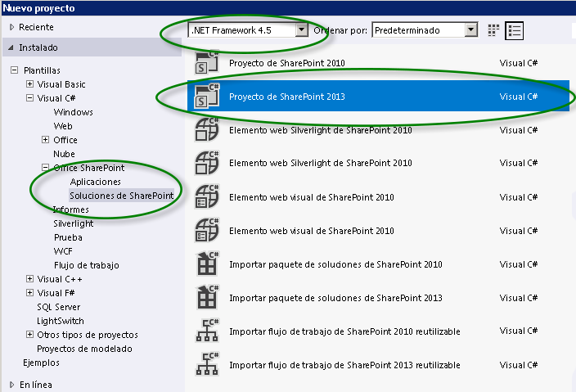The width and height of the screenshot is (576, 392).
Task: Select the Prueba category
Action: 68,237
